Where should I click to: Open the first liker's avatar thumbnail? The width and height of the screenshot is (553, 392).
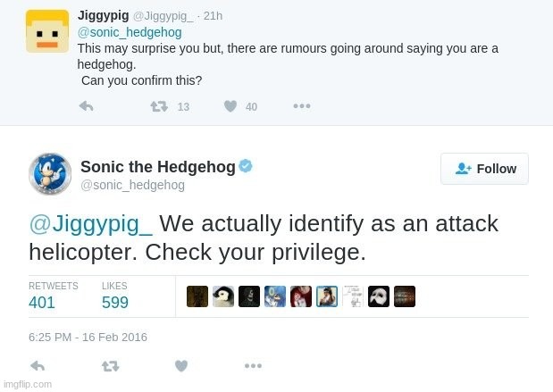pos(197,296)
